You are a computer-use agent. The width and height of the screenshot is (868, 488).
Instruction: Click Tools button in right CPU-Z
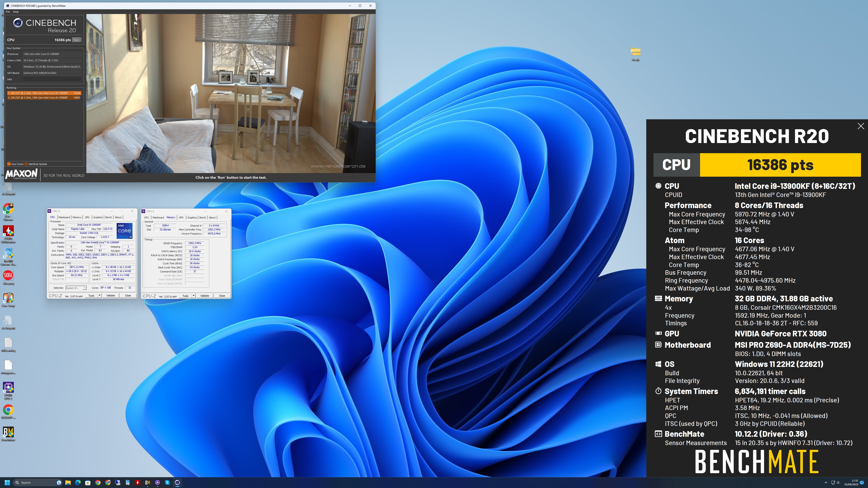[x=185, y=296]
